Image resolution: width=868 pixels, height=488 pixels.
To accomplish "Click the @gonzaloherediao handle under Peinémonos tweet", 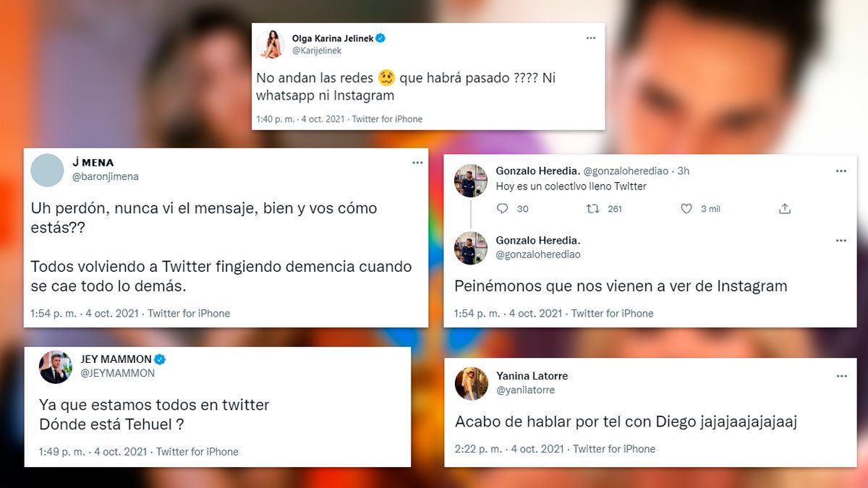I will pos(539,254).
